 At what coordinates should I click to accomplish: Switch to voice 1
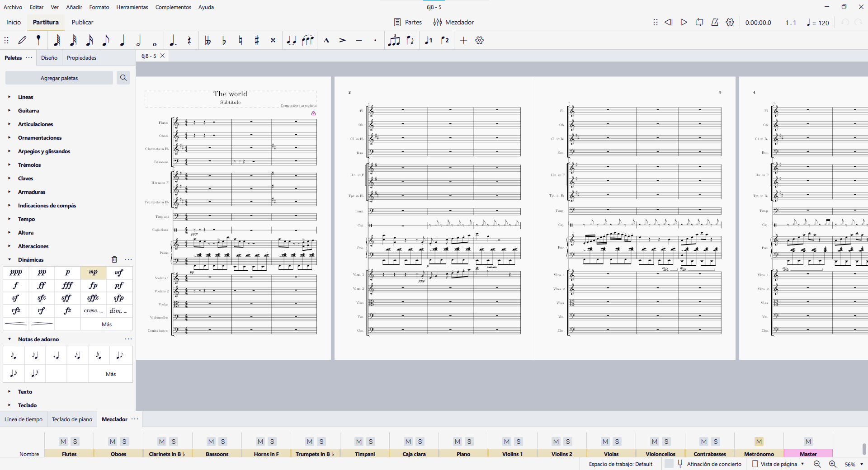click(x=429, y=40)
